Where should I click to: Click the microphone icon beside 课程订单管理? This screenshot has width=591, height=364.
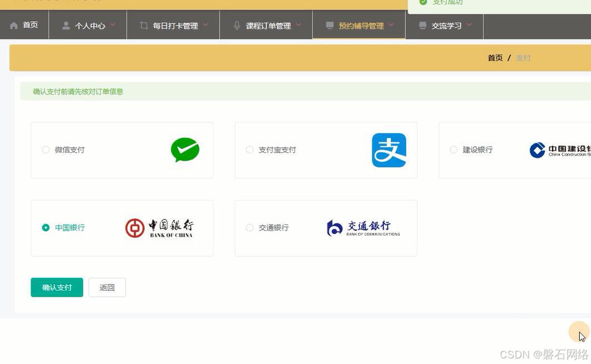pyautogui.click(x=237, y=26)
